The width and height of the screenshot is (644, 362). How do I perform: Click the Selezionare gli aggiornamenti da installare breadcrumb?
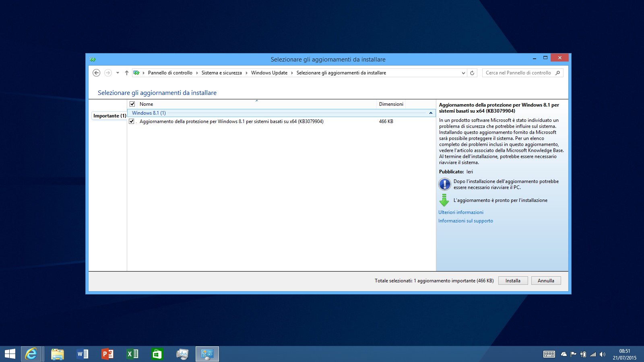pos(341,73)
